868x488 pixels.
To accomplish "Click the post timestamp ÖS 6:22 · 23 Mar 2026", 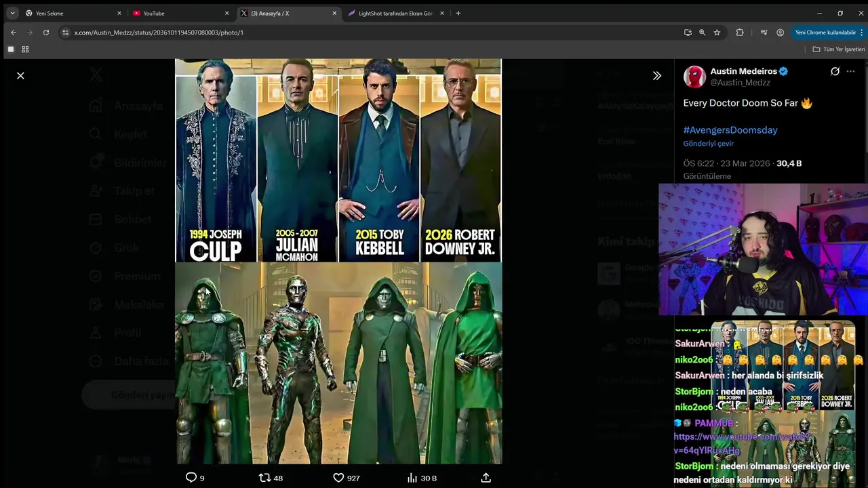I will 727,163.
